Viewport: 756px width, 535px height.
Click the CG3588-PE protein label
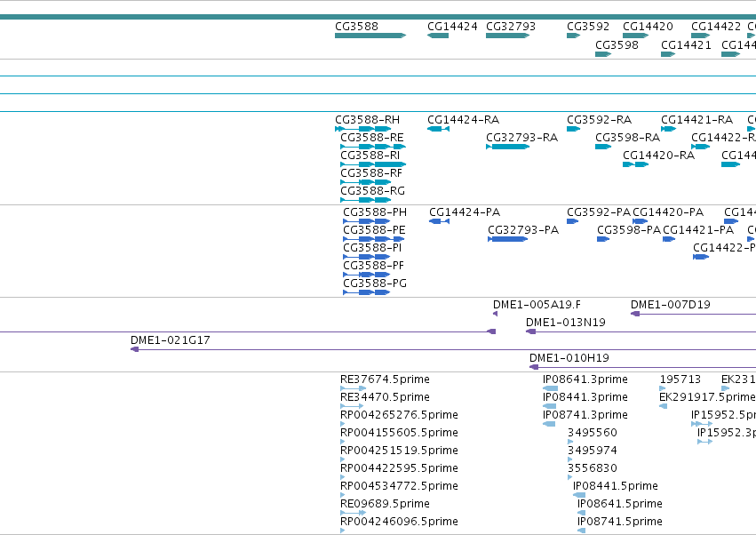tap(374, 230)
